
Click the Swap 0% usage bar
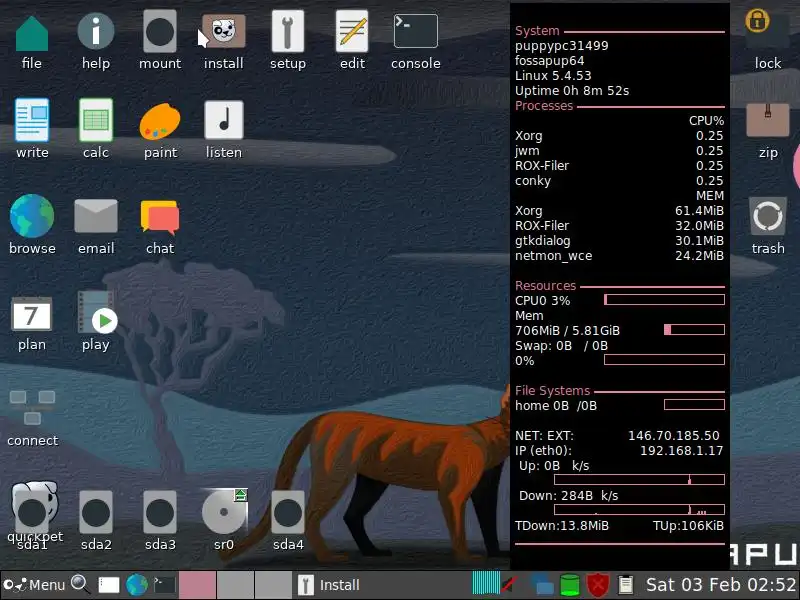click(x=664, y=360)
